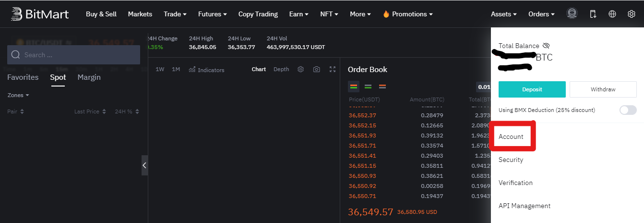The width and height of the screenshot is (644, 223).
Task: Open Verification in the dropdown panel
Action: tap(516, 183)
